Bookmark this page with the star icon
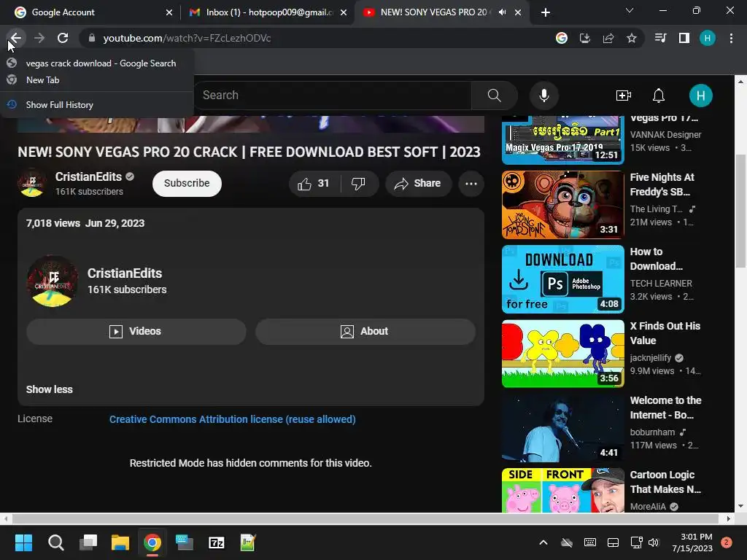The height and width of the screenshot is (560, 747). 632,38
